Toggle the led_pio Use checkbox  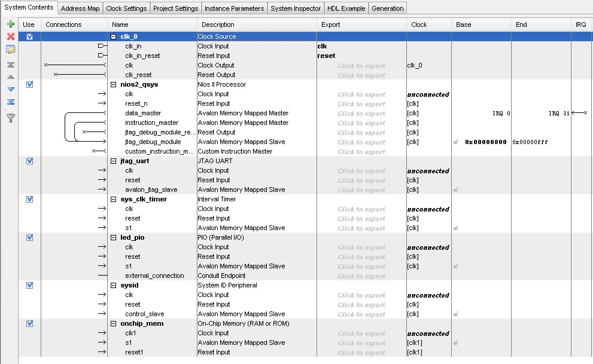click(x=29, y=237)
